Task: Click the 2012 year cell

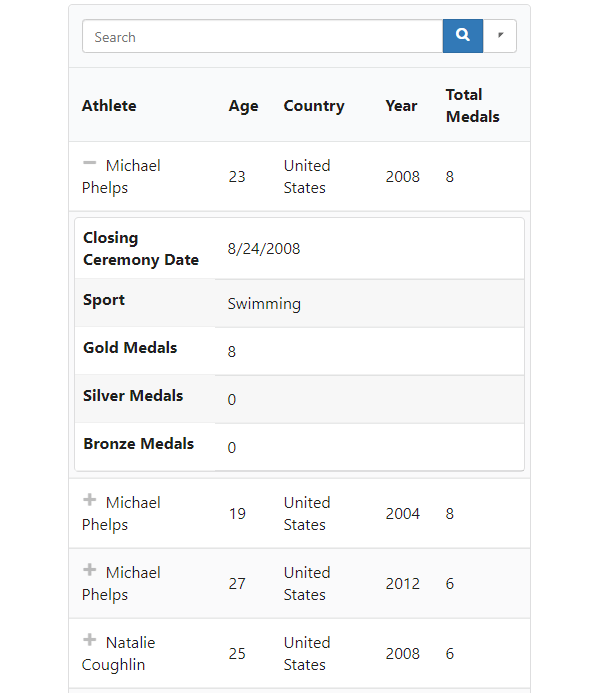Action: click(403, 583)
